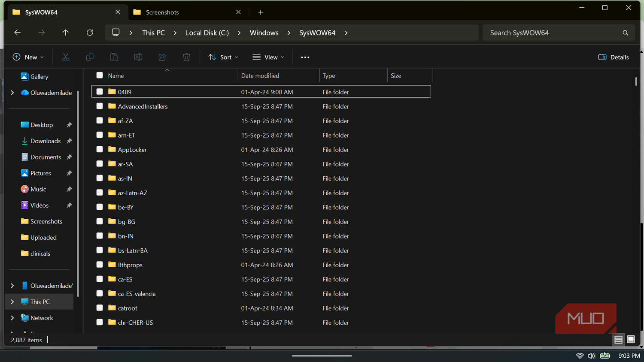The width and height of the screenshot is (644, 362).
Task: Click the Paste clipboard icon
Action: (x=114, y=57)
